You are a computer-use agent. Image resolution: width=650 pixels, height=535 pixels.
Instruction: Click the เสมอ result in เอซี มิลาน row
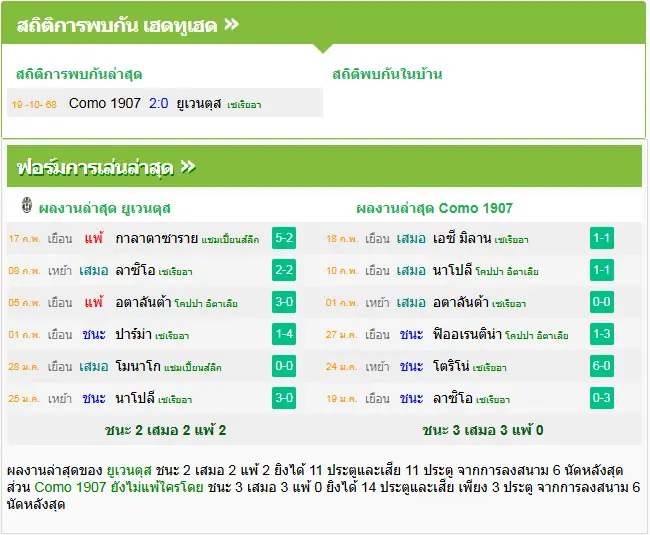(x=411, y=238)
